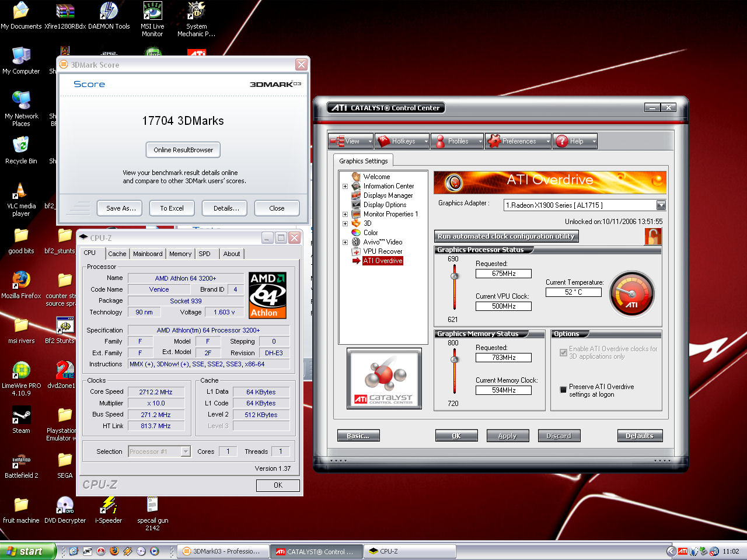Select Display Options in the settings tree
747x560 pixels.
coord(385,205)
